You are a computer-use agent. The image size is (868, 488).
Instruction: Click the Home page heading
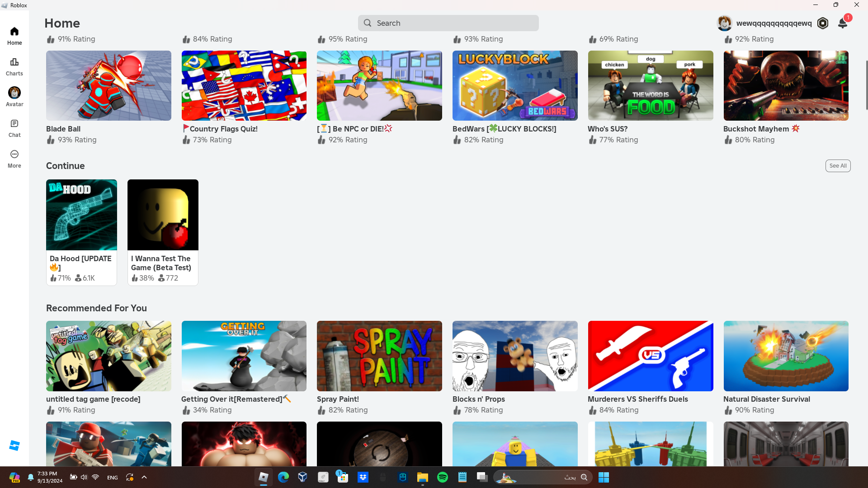62,23
